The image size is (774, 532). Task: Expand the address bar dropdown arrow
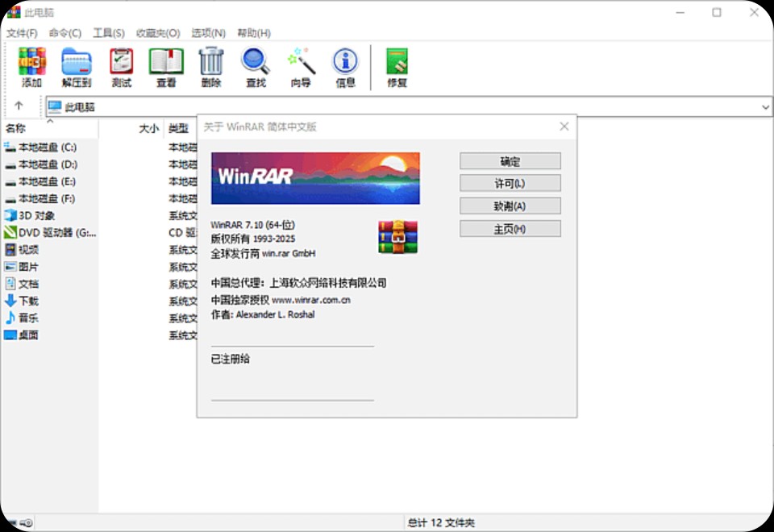click(765, 107)
